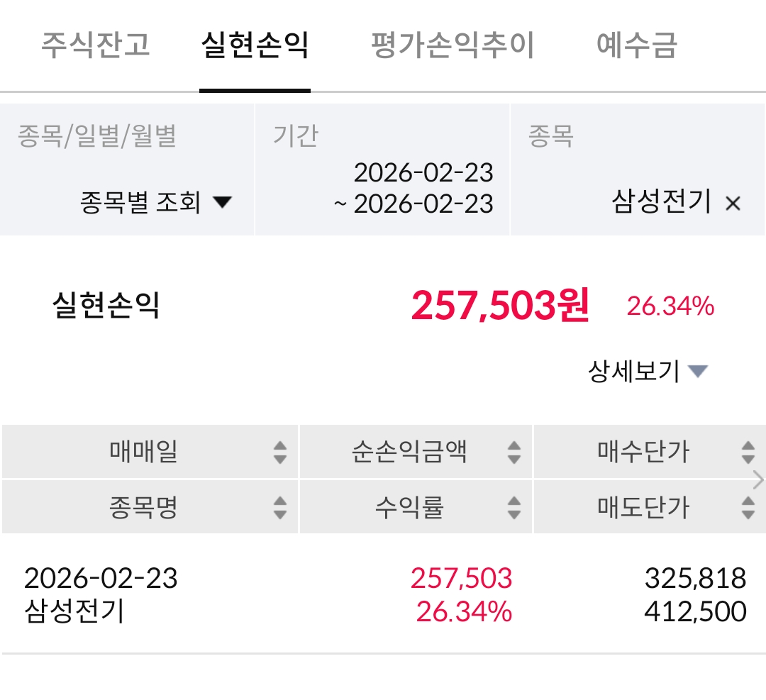Switch to the 평가손익추이 tab
Image resolution: width=766 pixels, height=700 pixels.
pyautogui.click(x=452, y=45)
